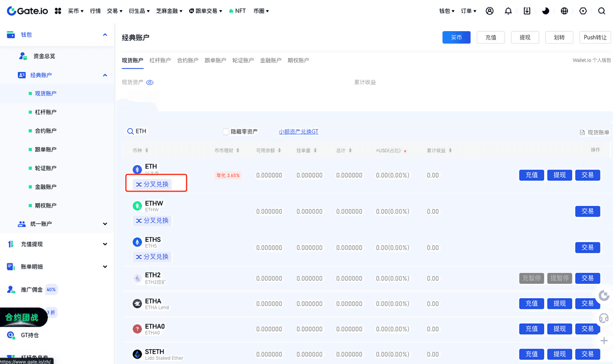
Task: Collapse the 经典账户 sidebar group
Action: (x=105, y=75)
